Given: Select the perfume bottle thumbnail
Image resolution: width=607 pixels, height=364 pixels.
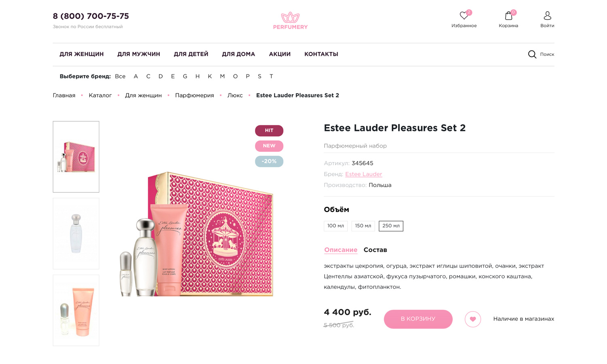Looking at the screenshot, I should 76,234.
